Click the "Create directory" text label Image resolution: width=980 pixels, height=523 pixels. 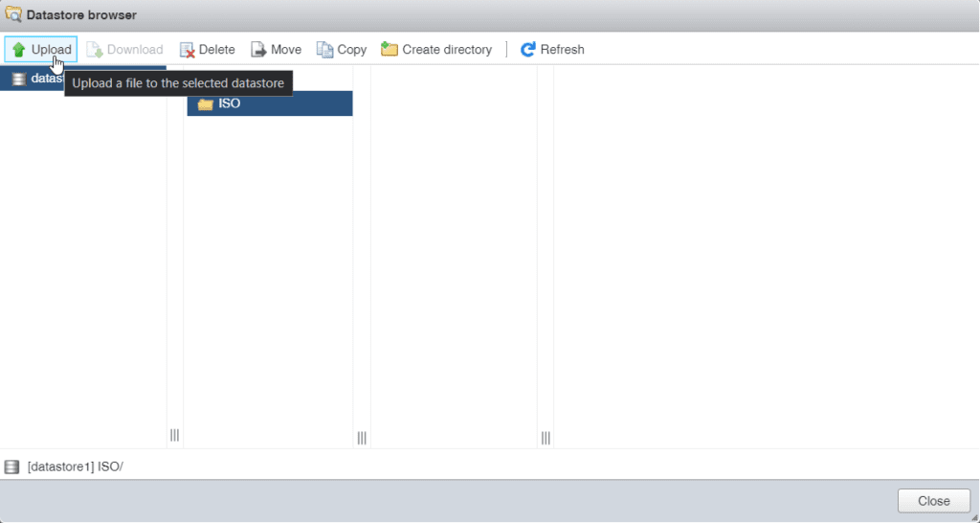click(447, 50)
